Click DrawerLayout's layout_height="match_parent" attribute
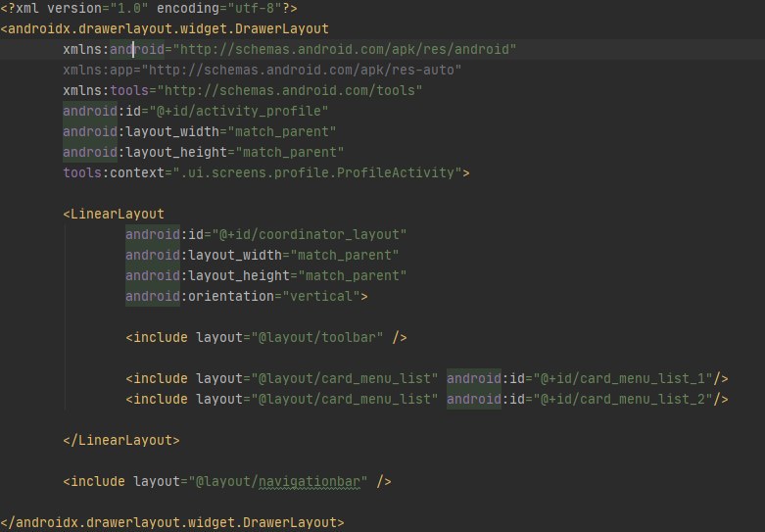This screenshot has width=765, height=532. (x=204, y=152)
